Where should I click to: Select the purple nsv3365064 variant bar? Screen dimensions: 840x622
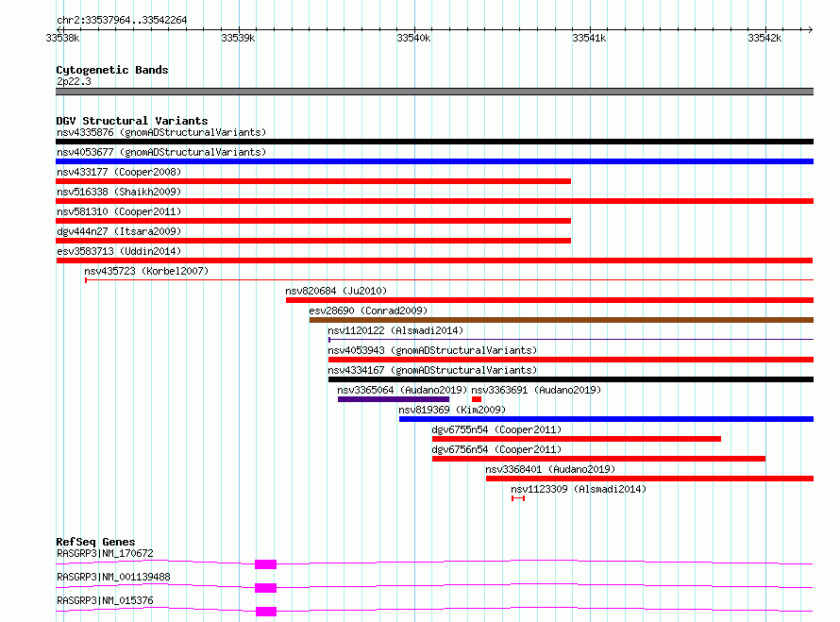click(394, 399)
